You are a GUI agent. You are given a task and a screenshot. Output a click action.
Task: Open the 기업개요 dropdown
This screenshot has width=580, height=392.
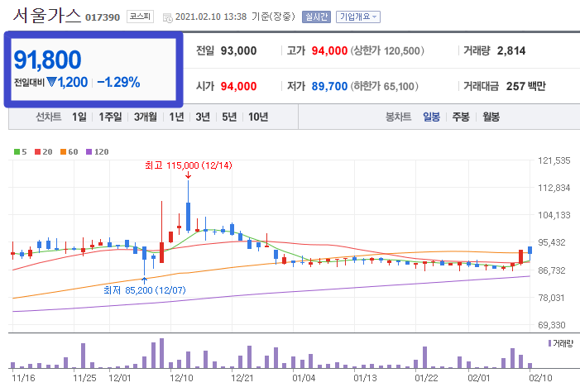(x=357, y=17)
